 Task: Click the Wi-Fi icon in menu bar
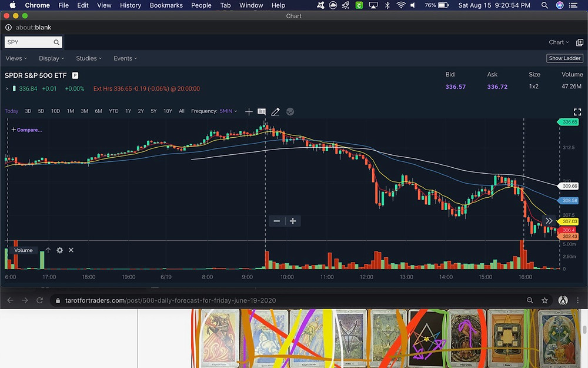coord(401,5)
